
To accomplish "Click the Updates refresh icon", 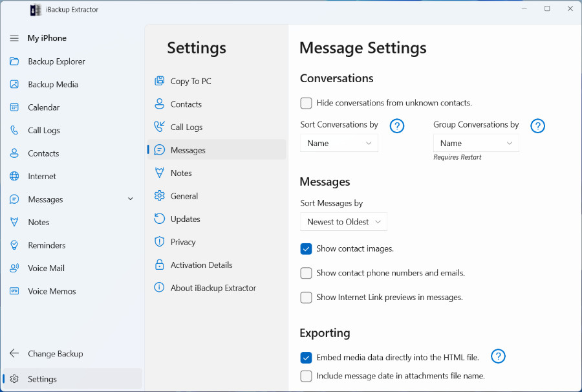I will pos(159,219).
